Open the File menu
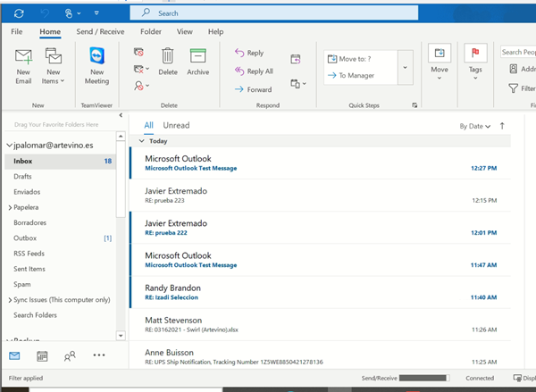This screenshot has height=392, width=536. 16,31
